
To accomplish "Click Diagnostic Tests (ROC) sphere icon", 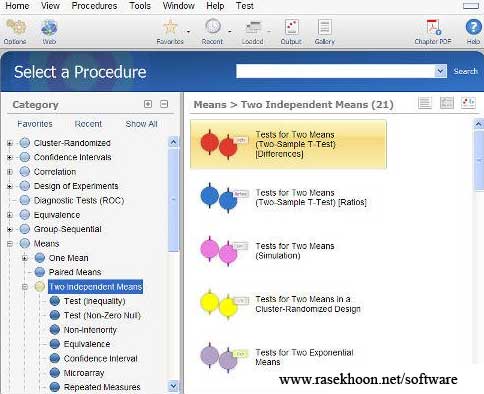I will click(25, 200).
